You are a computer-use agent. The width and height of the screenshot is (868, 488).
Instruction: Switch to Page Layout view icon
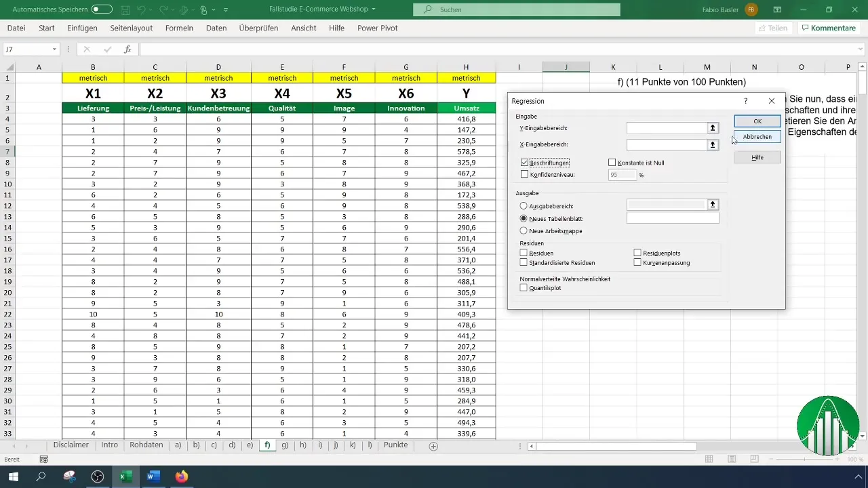pyautogui.click(x=732, y=460)
